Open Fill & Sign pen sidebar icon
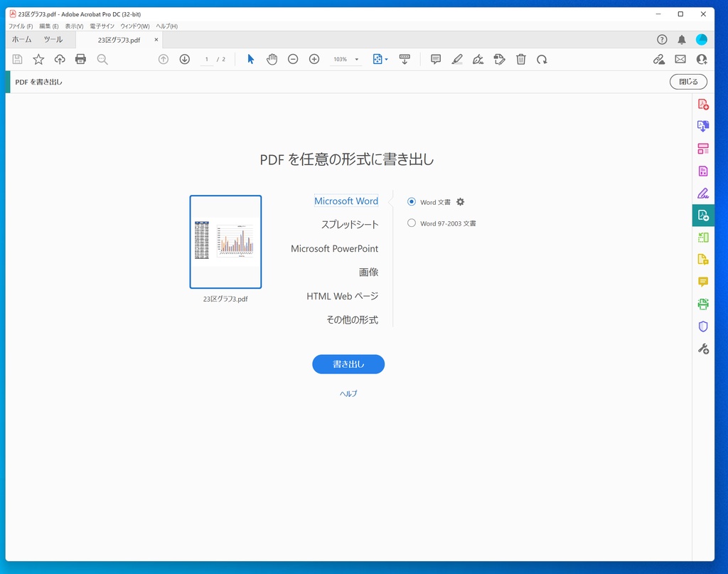 [x=703, y=193]
